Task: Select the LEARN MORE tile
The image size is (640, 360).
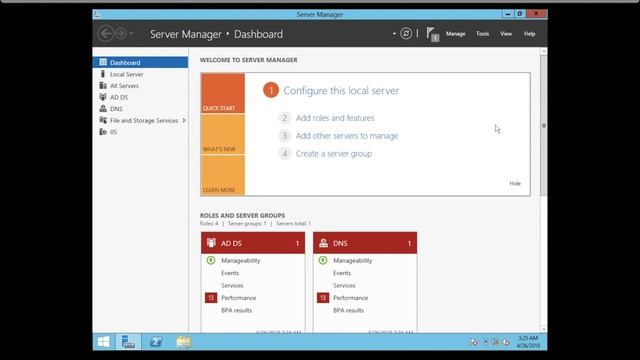Action: coord(223,176)
